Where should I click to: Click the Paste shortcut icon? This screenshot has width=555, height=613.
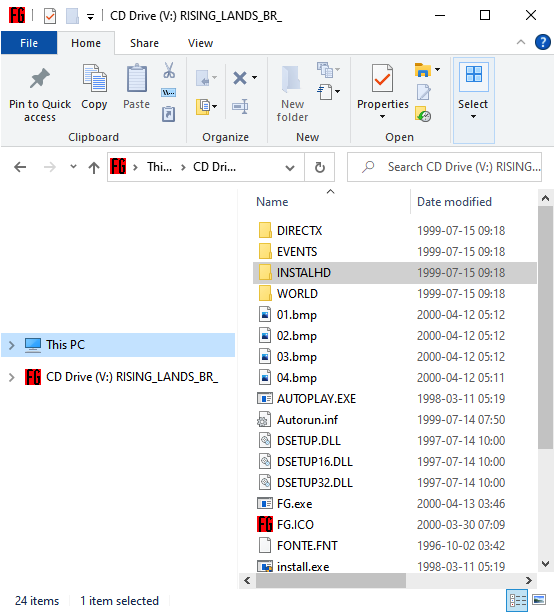168,114
